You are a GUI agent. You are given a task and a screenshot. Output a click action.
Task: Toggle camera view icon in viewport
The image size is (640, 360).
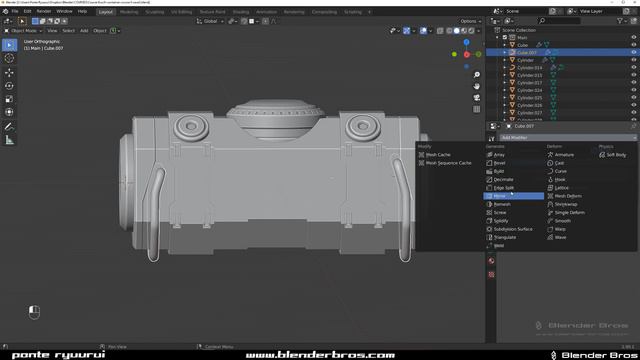point(476,98)
